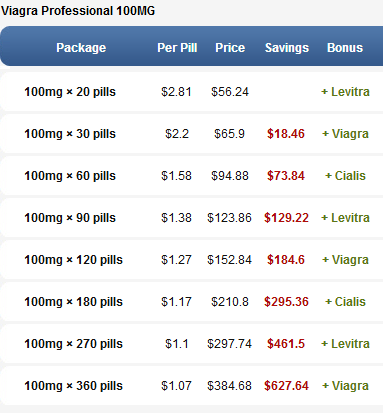Choose the 100mg × 30 pills row

tap(192, 134)
